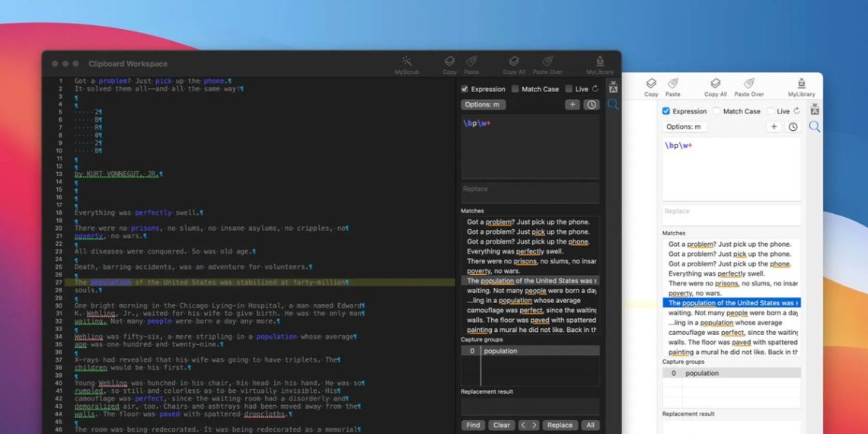
Task: Go to next match with right chevron
Action: pos(535,425)
